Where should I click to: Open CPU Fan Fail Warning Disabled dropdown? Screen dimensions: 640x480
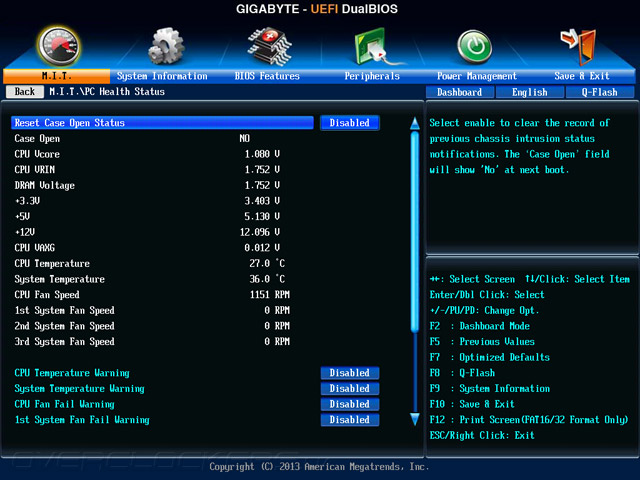350,404
